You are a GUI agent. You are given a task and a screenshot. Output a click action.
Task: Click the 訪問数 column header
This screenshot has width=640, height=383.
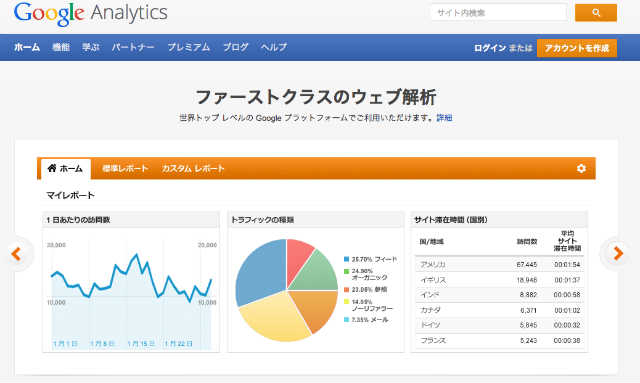pos(527,242)
